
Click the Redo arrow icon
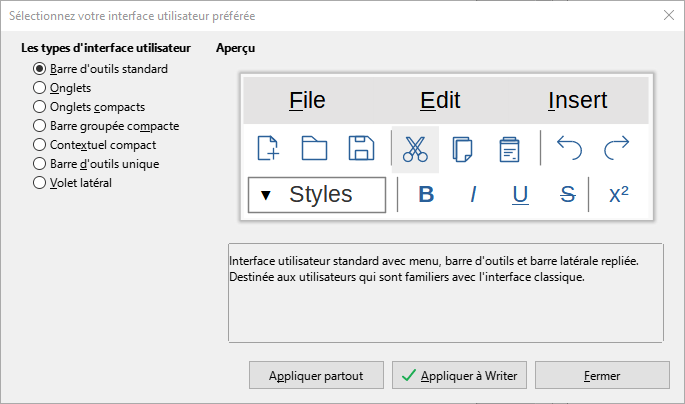coord(617,148)
